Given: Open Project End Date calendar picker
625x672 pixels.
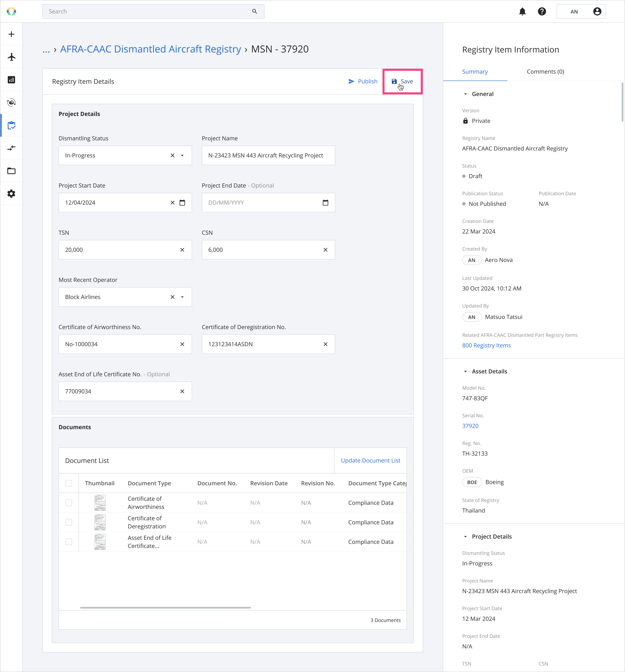Looking at the screenshot, I should [x=325, y=203].
